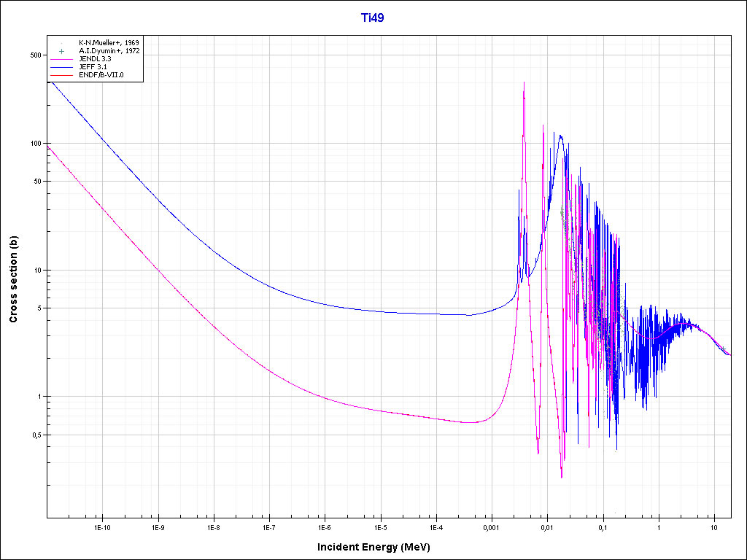Click the 500 tick label on y-axis
747x560 pixels.
coord(34,55)
